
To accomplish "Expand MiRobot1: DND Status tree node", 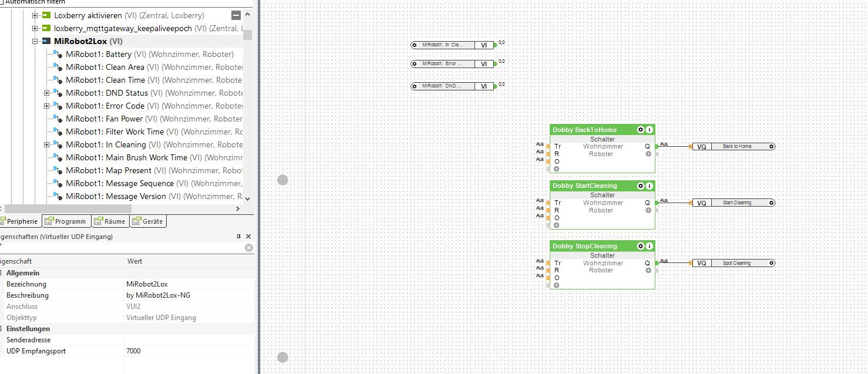I will click(47, 93).
